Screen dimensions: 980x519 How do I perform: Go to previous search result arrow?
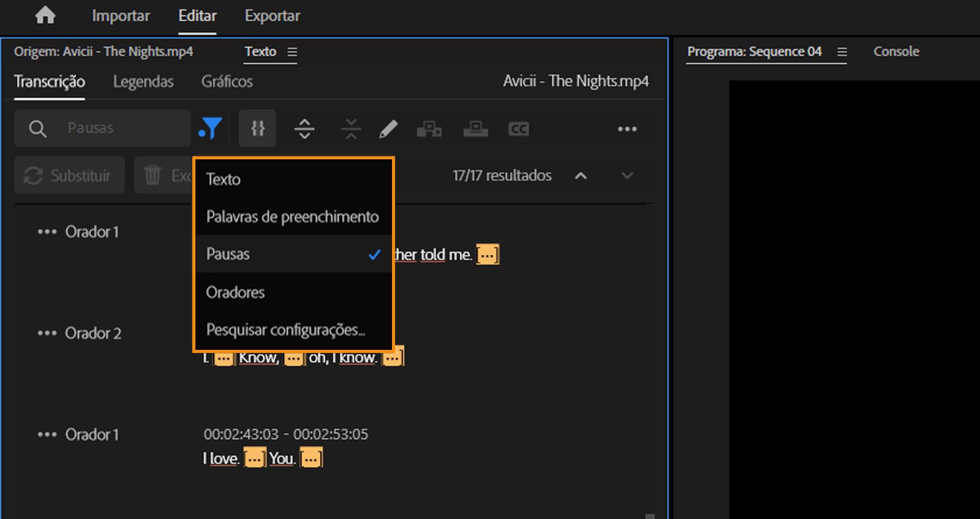pos(581,176)
